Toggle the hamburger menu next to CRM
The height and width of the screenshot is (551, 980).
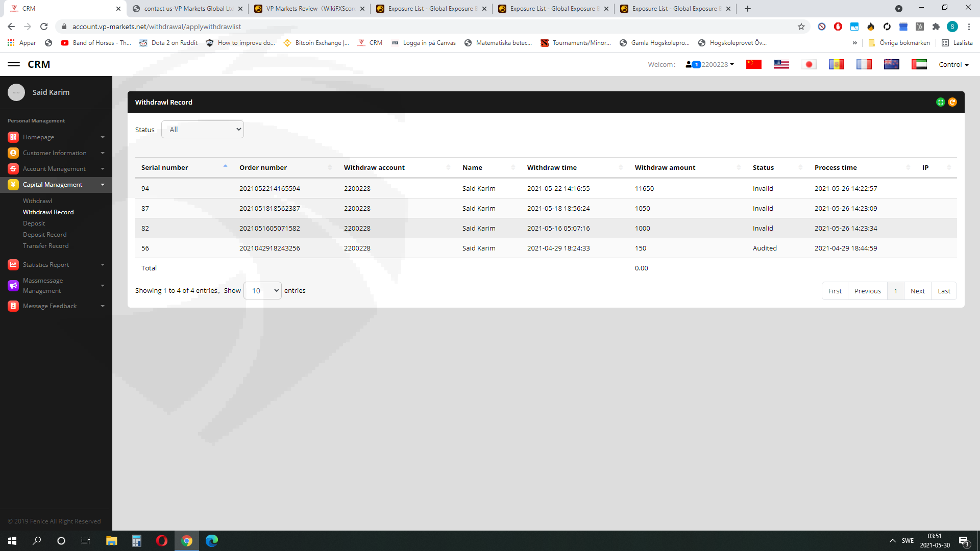point(14,64)
